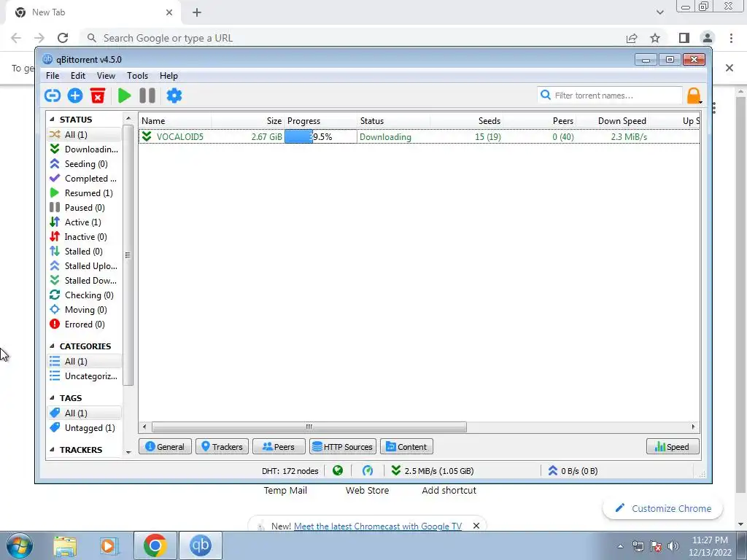This screenshot has height=560, width=747.
Task: Open the Content tab
Action: [x=406, y=447]
